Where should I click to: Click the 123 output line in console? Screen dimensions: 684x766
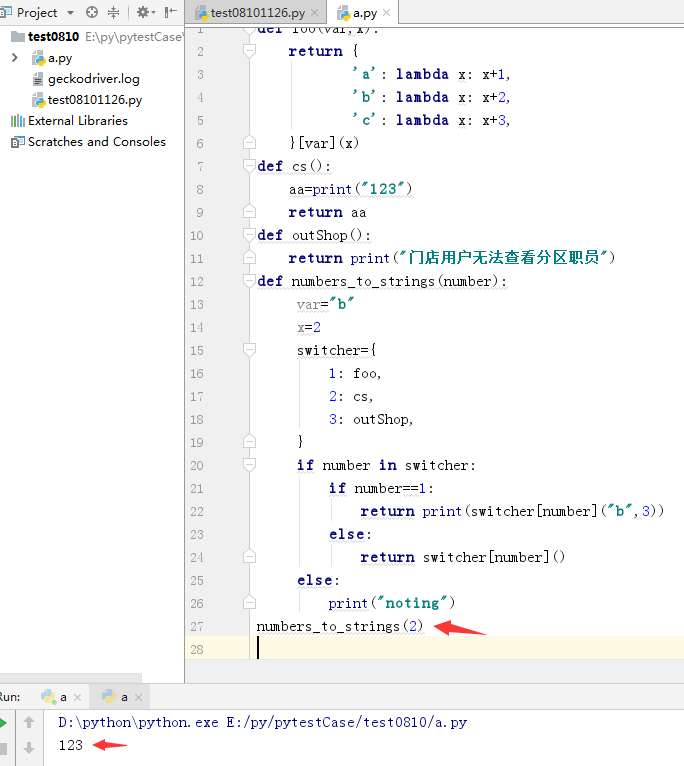[x=70, y=745]
